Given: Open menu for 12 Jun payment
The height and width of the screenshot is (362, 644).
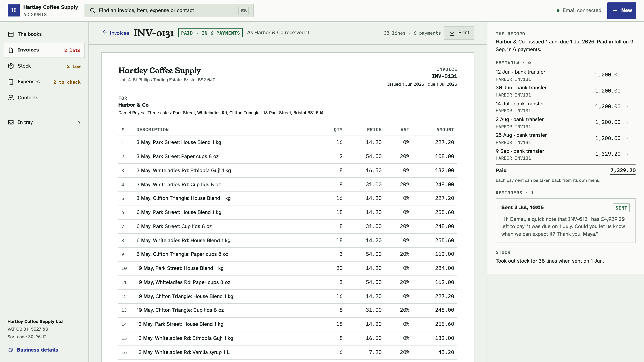Looking at the screenshot, I should pyautogui.click(x=629, y=75).
